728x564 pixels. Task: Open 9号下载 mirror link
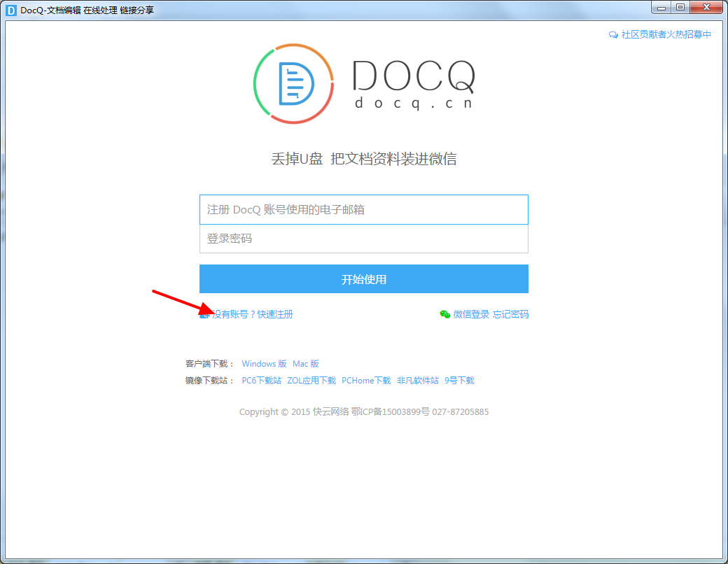[x=459, y=380]
